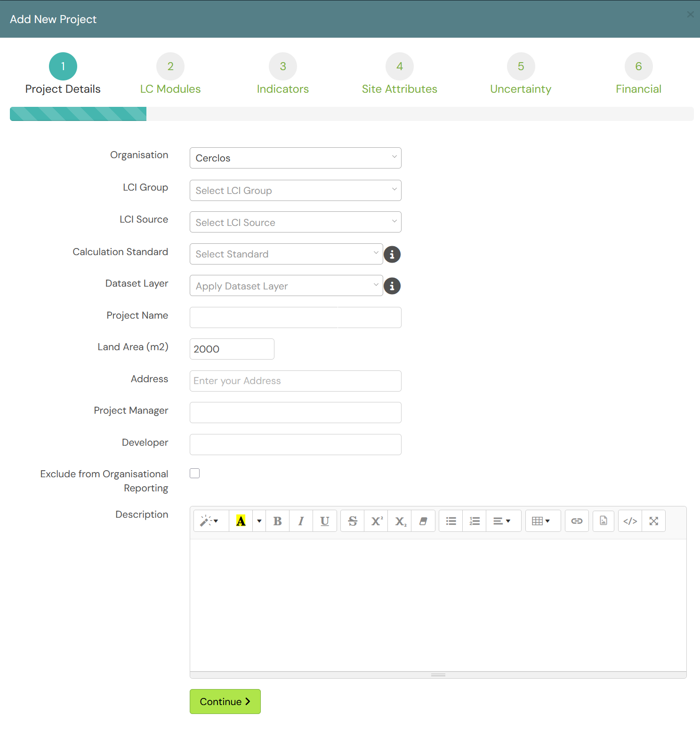Screen dimensions: 700x738
Task: Open the Select Standard dropdown
Action: click(x=286, y=254)
